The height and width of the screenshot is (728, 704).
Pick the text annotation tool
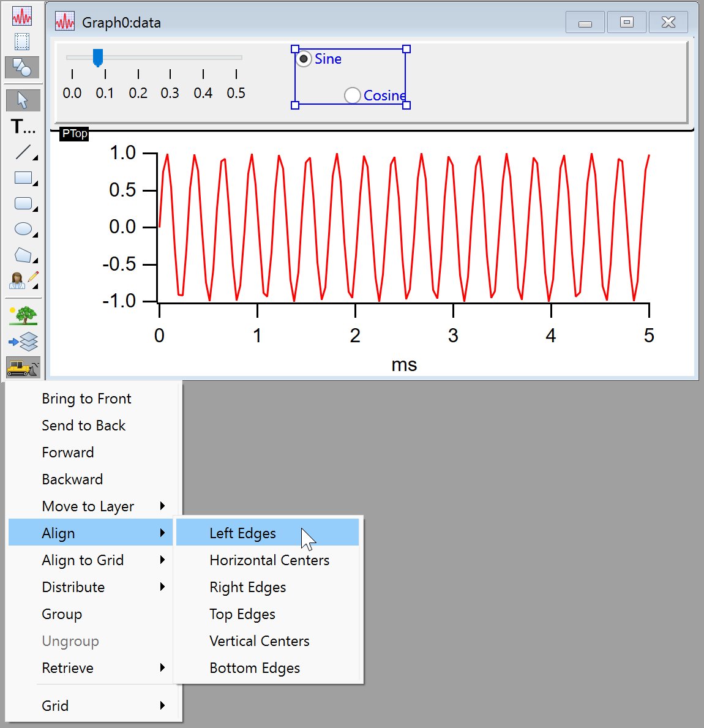pyautogui.click(x=23, y=127)
